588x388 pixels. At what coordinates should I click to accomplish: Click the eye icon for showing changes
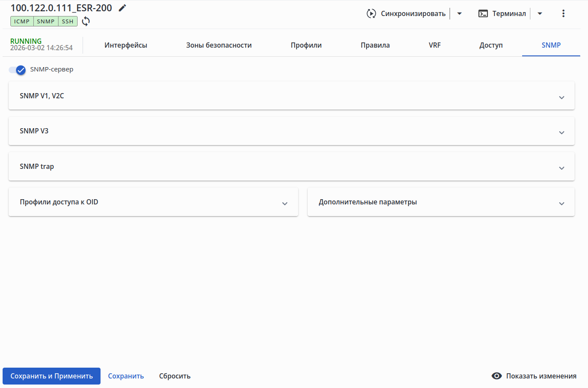497,376
